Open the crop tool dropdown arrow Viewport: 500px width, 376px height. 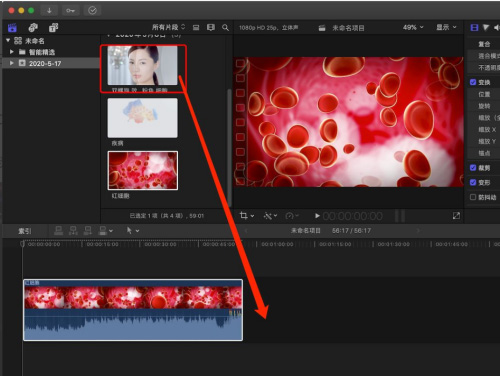click(252, 216)
